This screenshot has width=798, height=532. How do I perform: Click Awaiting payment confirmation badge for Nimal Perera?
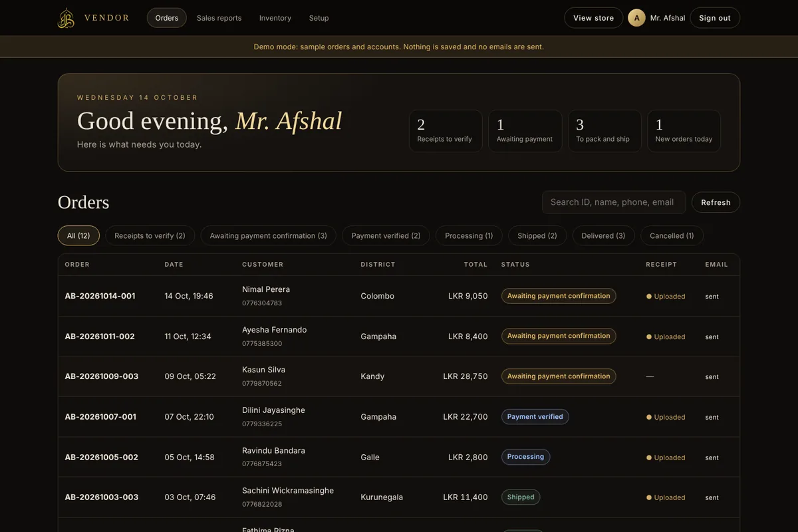pos(559,296)
